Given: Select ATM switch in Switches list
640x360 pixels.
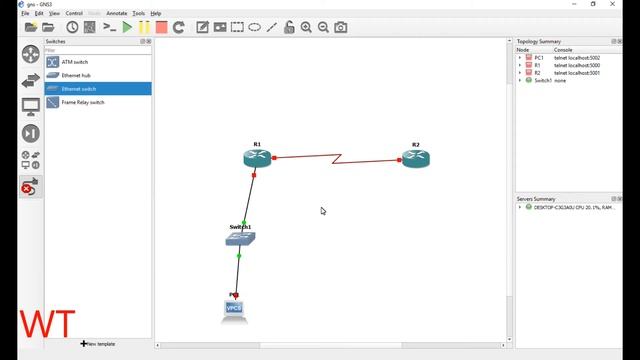Looking at the screenshot, I should (x=98, y=62).
